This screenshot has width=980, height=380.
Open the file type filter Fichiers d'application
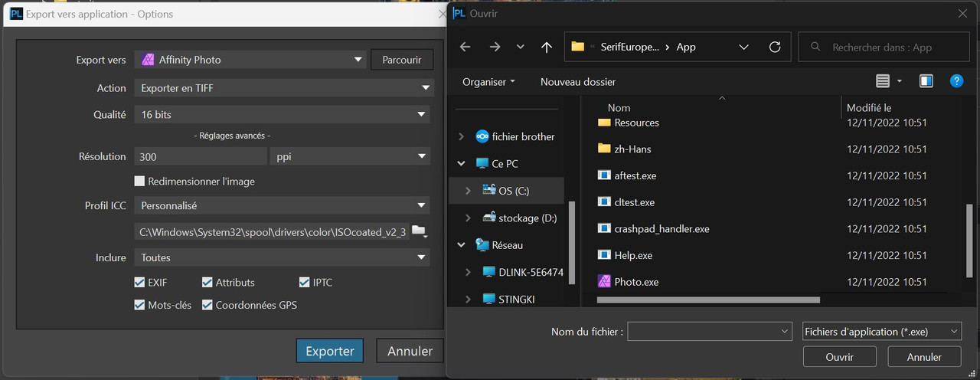click(x=881, y=332)
